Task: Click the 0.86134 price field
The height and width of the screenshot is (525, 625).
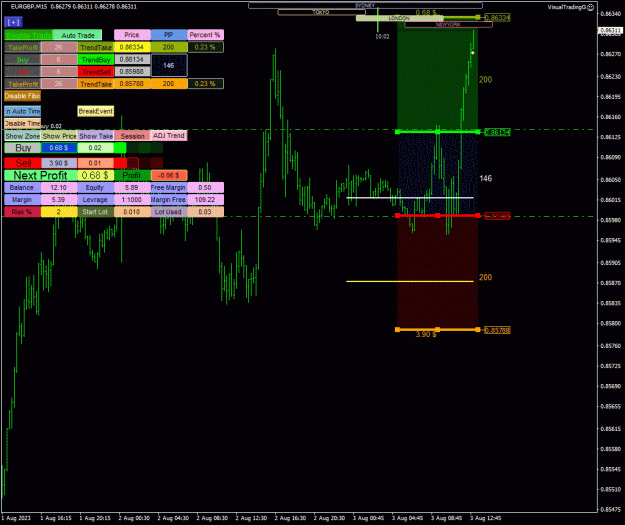Action: [x=132, y=59]
